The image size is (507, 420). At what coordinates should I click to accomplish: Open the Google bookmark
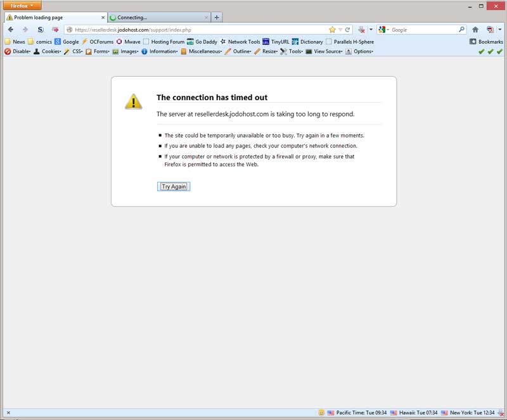[67, 42]
